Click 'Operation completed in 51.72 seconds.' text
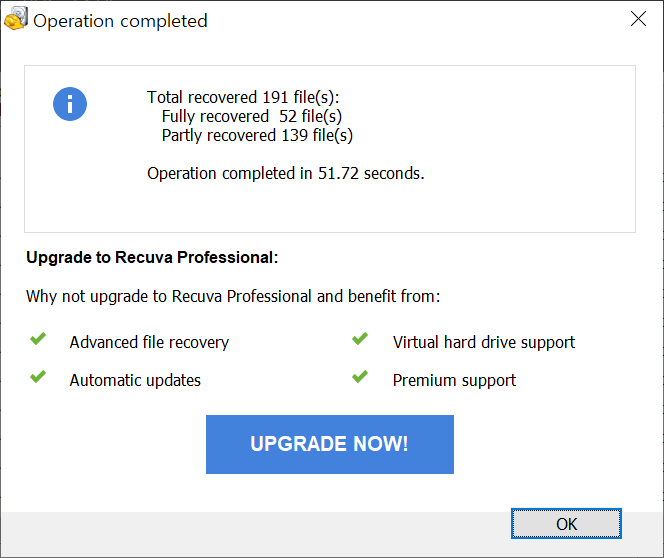 click(x=285, y=174)
